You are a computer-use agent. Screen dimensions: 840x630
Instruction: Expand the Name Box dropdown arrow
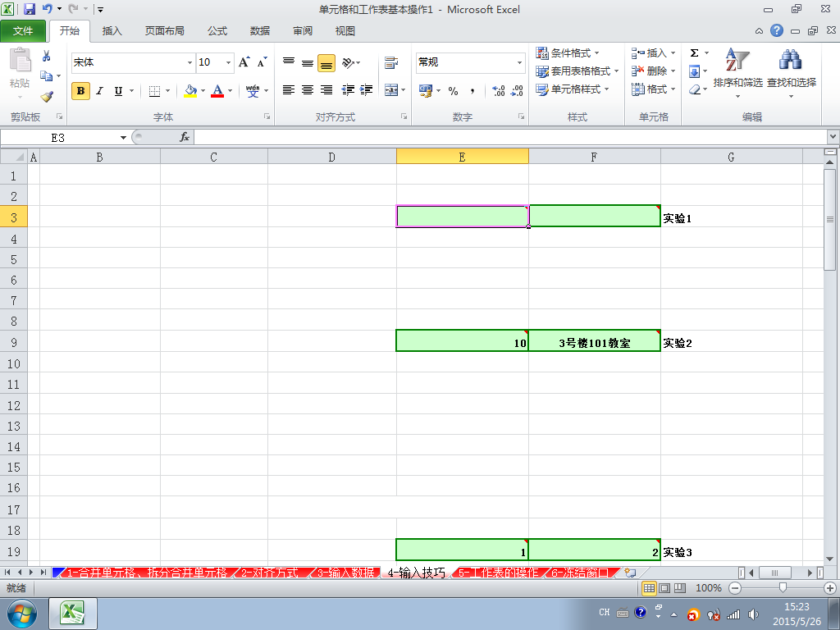pos(123,138)
